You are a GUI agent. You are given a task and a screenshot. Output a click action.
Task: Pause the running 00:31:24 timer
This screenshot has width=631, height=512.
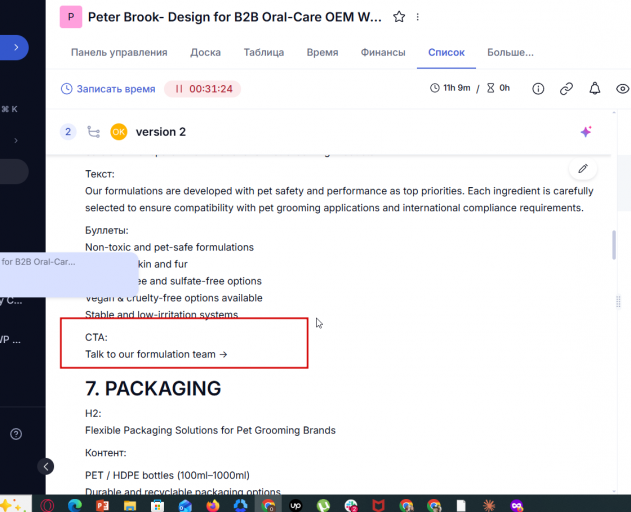(202, 89)
